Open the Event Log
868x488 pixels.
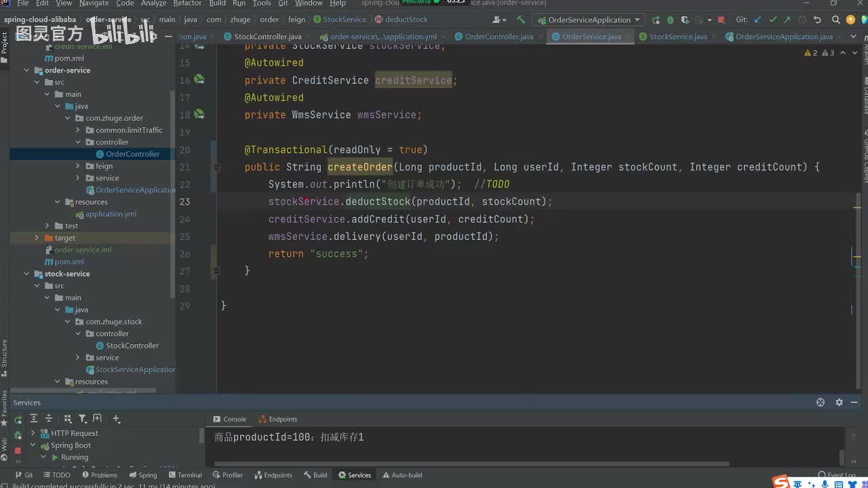(837, 475)
